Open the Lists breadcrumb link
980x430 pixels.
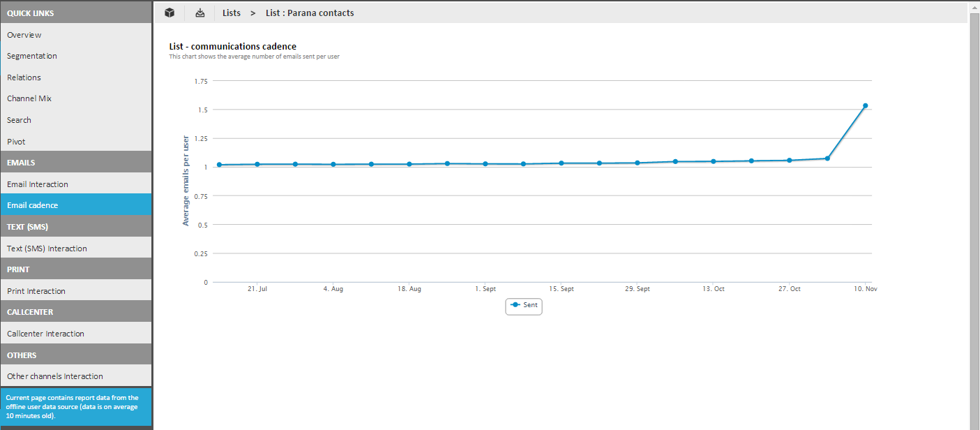[232, 13]
